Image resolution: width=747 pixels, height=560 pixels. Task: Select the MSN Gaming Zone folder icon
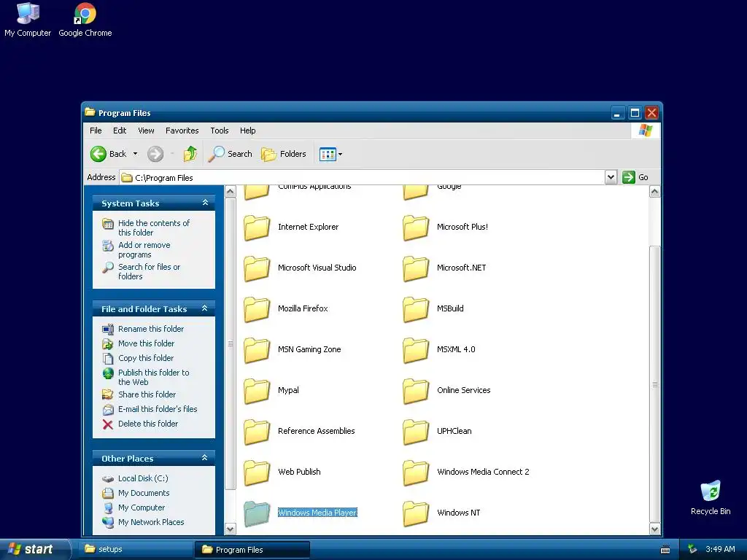pyautogui.click(x=257, y=350)
